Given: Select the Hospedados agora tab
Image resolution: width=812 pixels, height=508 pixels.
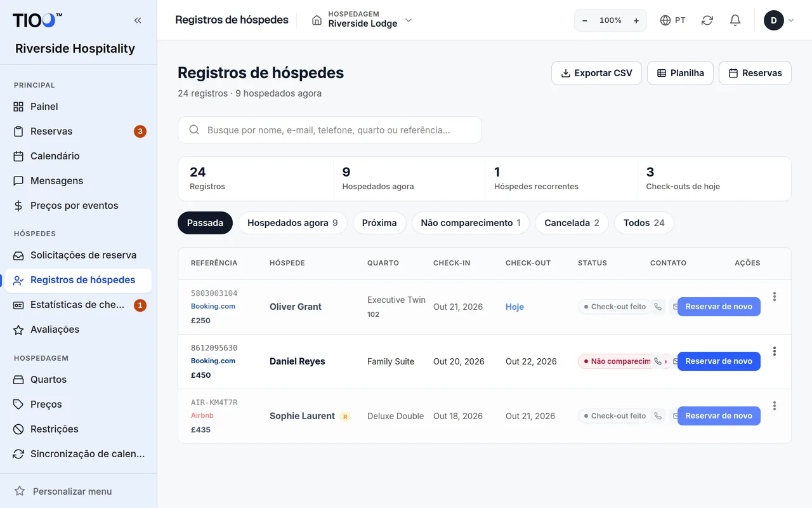Looking at the screenshot, I should [x=292, y=223].
